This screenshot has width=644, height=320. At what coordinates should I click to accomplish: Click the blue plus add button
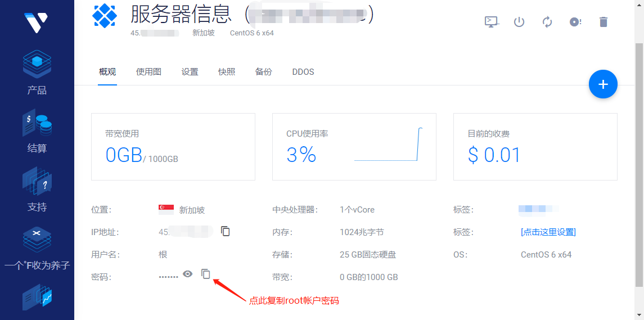(603, 84)
